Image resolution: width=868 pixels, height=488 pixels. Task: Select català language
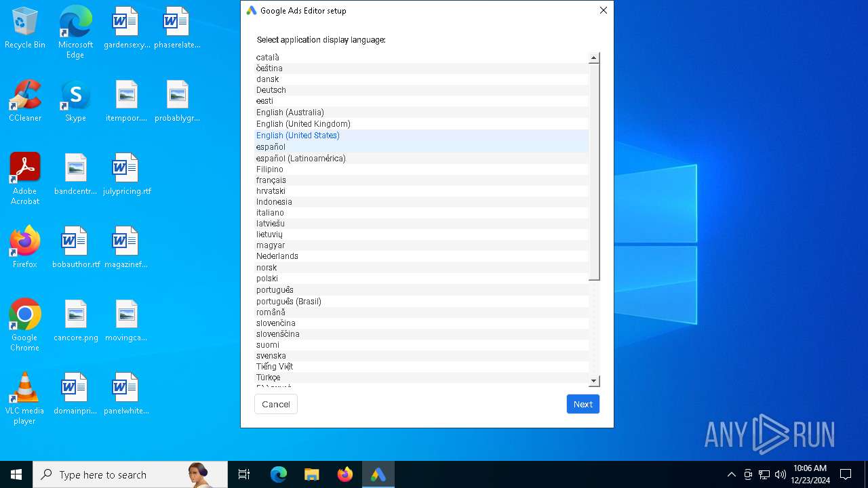(422, 58)
